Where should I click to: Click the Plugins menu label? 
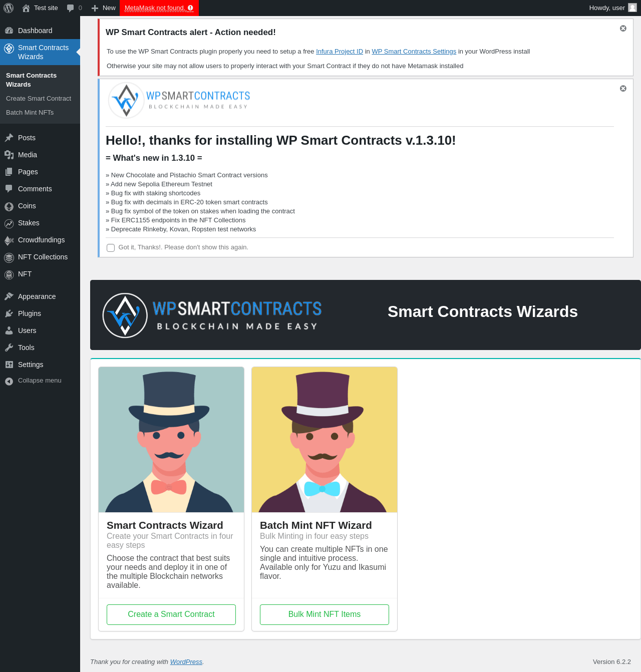tap(30, 313)
